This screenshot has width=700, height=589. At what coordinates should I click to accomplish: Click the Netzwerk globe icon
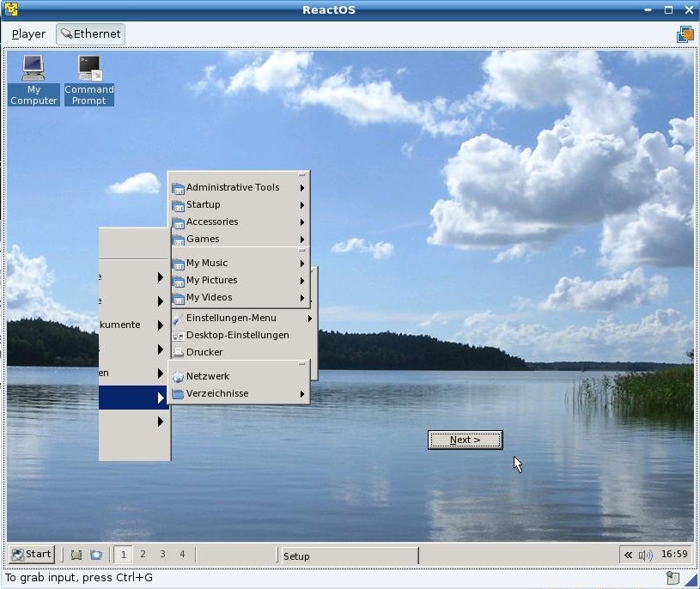click(x=178, y=377)
